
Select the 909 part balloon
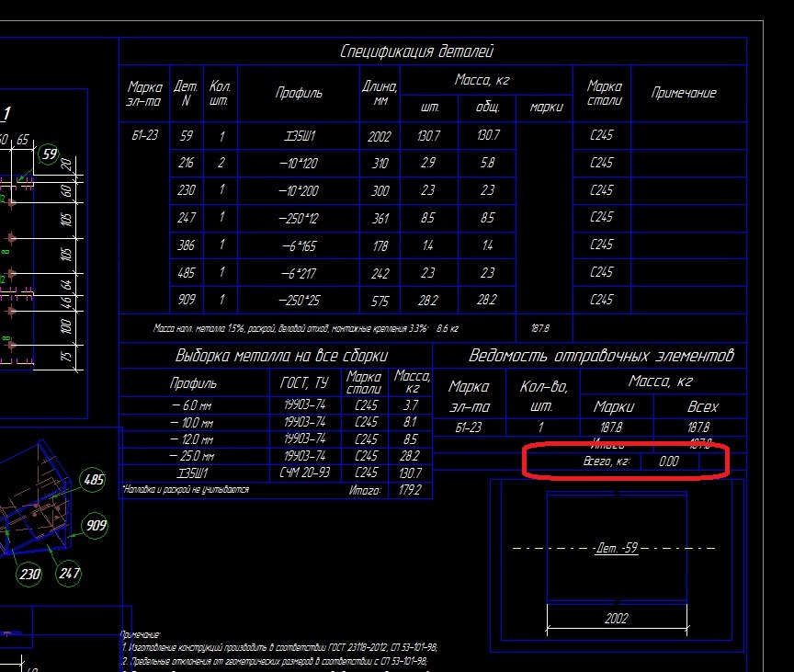click(95, 526)
